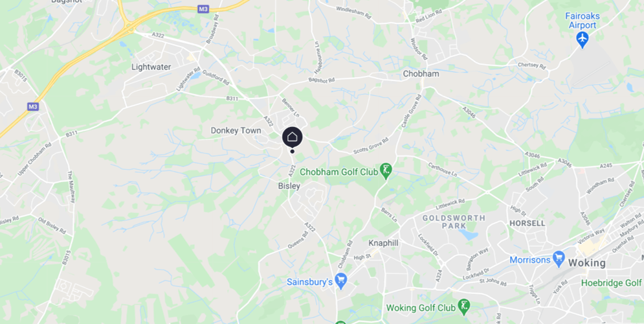Click the Fairoaks Airport label
Screen dimensions: 644x324
click(583, 21)
